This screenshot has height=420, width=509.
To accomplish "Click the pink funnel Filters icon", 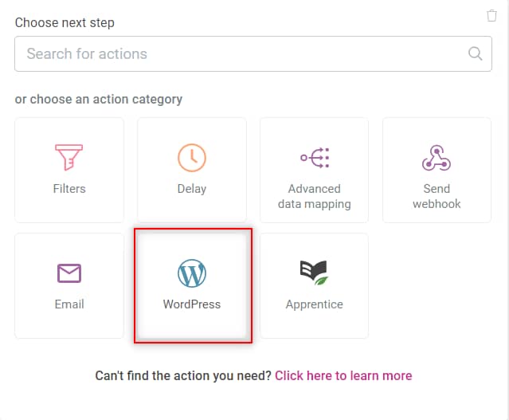I will pos(69,158).
